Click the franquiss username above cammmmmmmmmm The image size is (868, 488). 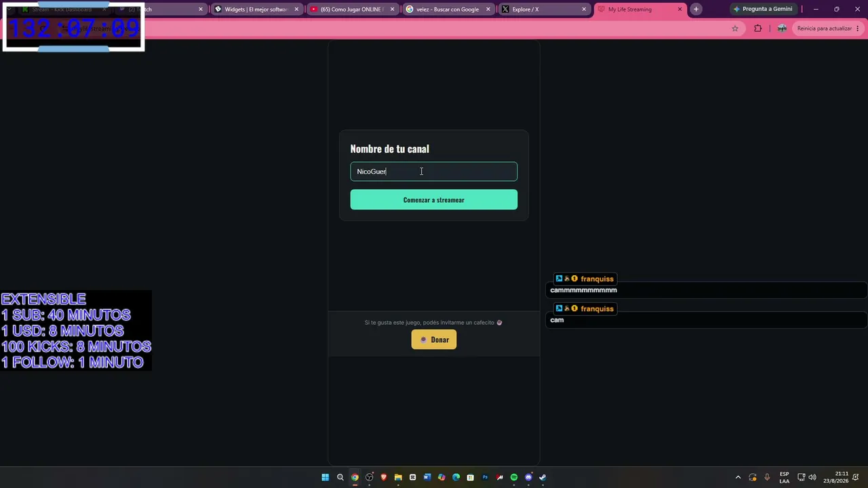pyautogui.click(x=597, y=279)
